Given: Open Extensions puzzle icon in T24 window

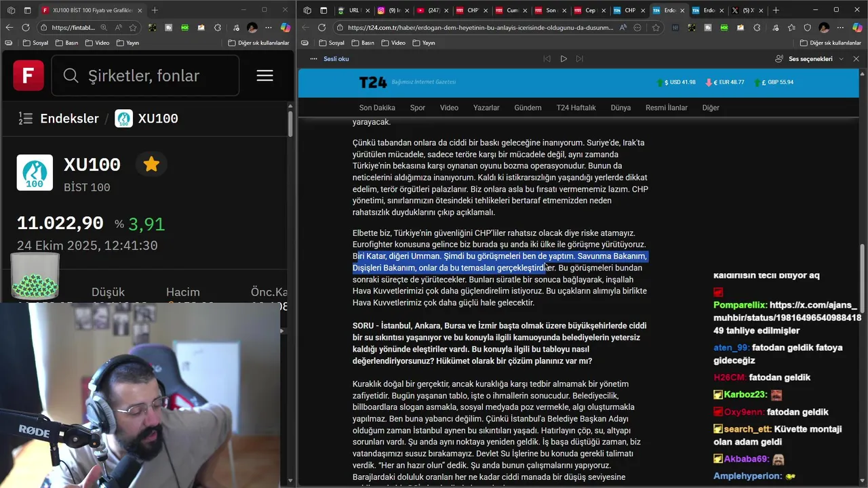Looking at the screenshot, I should (757, 28).
